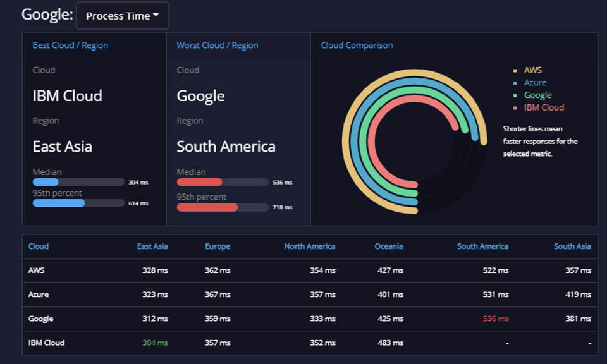Click the red IBM Cloud arc in chart

(x=371, y=141)
